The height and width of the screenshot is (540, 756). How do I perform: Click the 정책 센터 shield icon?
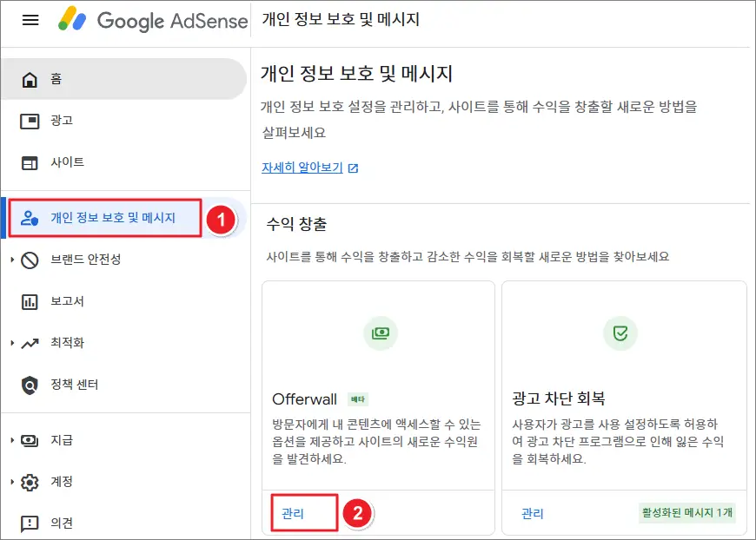30,385
